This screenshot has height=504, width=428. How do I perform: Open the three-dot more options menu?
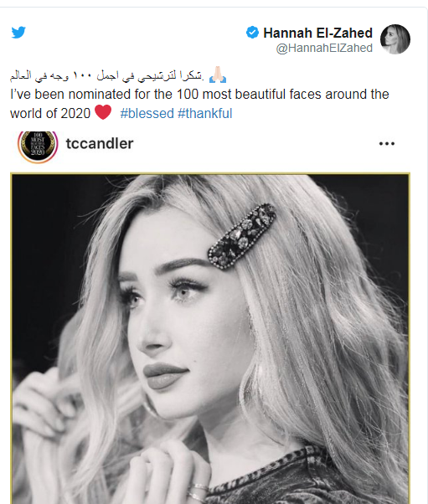[387, 144]
